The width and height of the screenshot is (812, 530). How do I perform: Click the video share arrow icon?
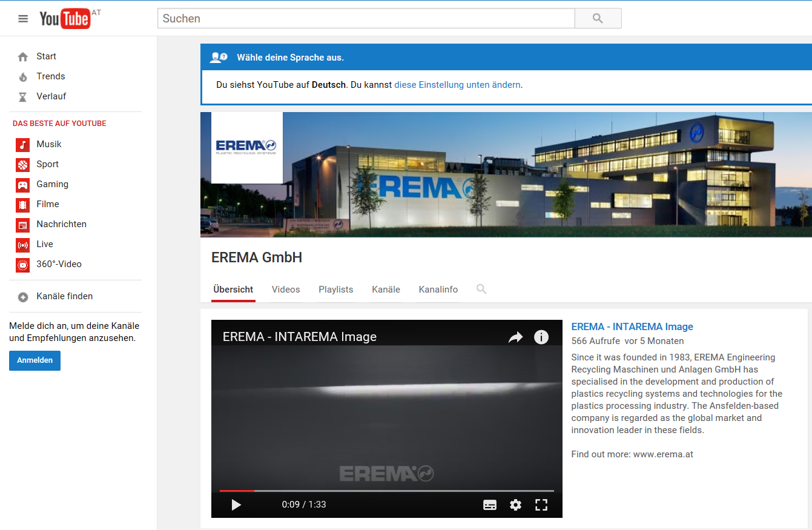click(515, 337)
